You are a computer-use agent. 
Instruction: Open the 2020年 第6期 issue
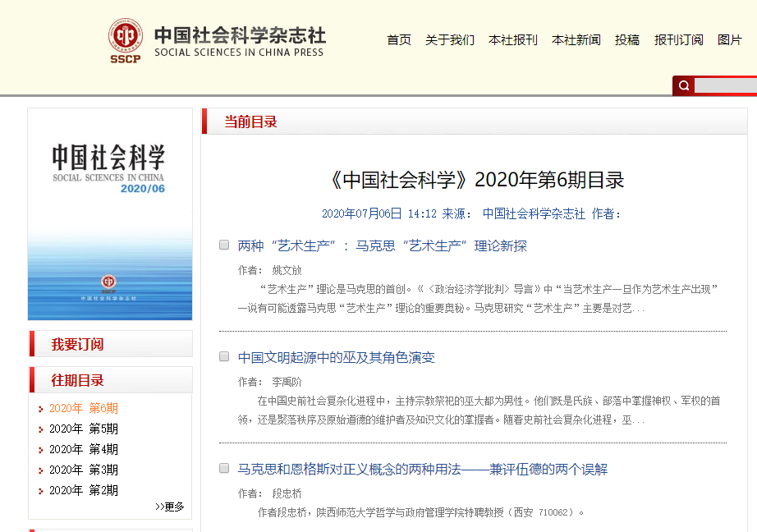click(84, 408)
